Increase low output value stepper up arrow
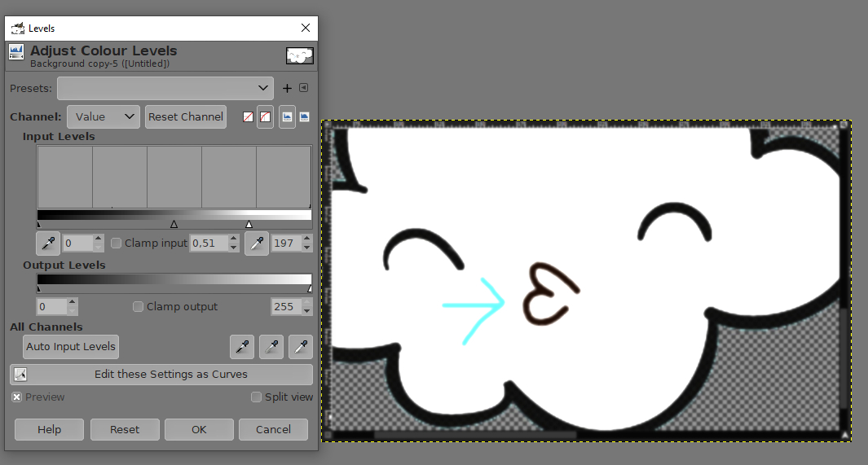 pos(72,302)
